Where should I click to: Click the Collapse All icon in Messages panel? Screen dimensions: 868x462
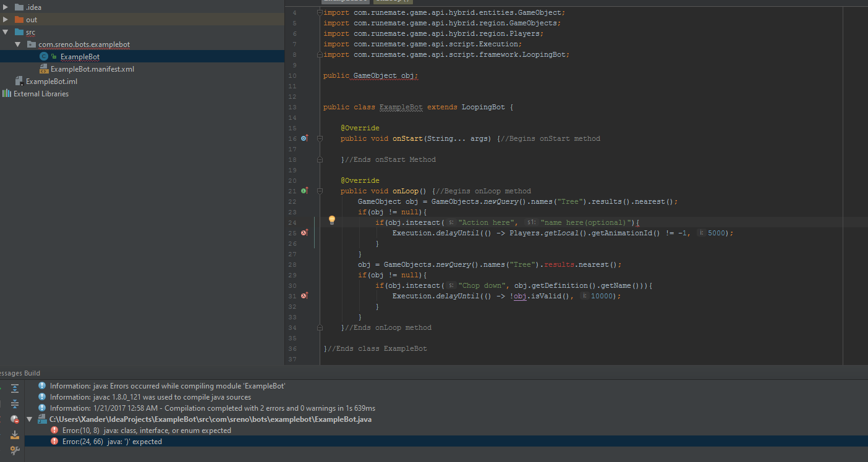pos(15,404)
